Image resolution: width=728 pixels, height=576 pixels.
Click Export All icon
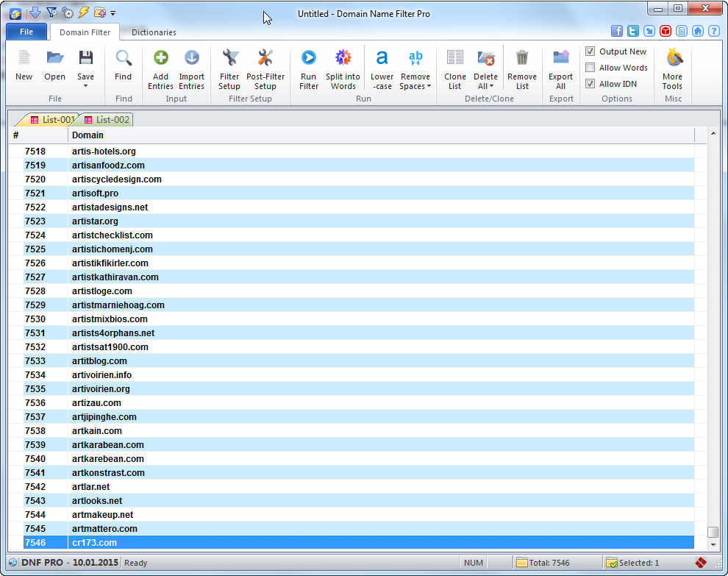(x=560, y=58)
